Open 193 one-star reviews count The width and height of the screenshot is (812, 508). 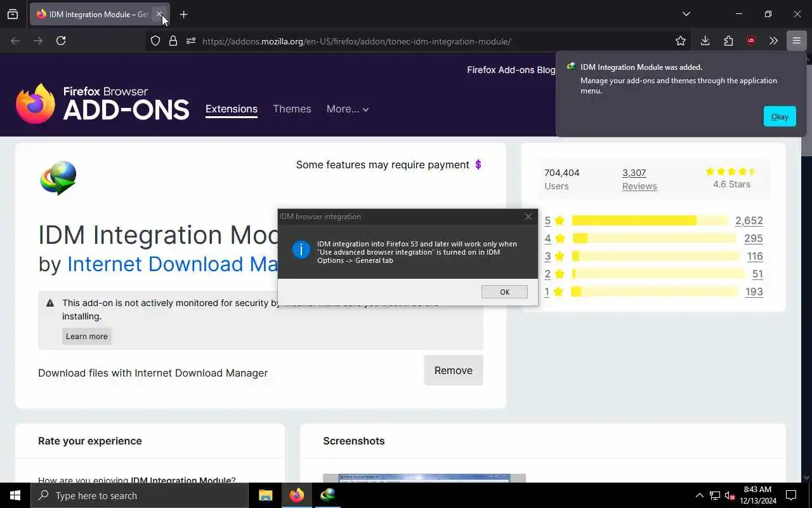tap(754, 291)
